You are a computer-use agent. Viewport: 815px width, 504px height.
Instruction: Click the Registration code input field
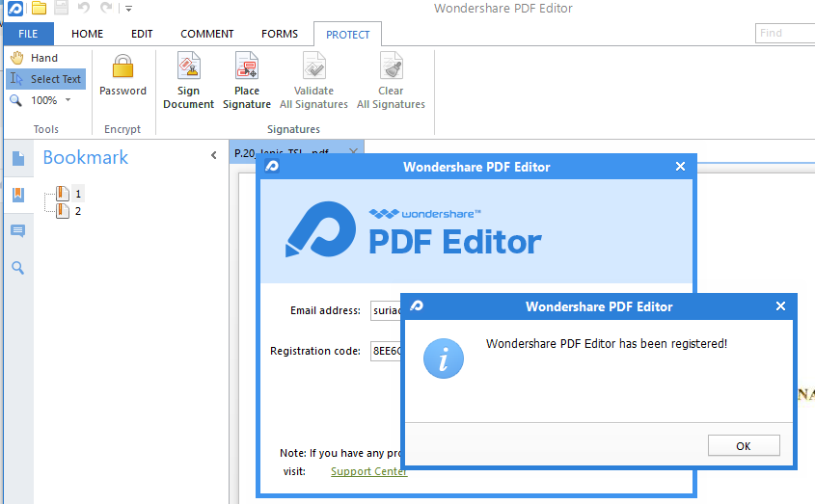386,351
